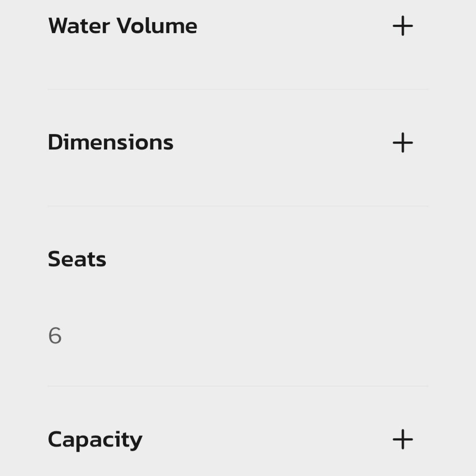Click the Water Volume heading text
The width and height of the screenshot is (476, 476).
[123, 26]
